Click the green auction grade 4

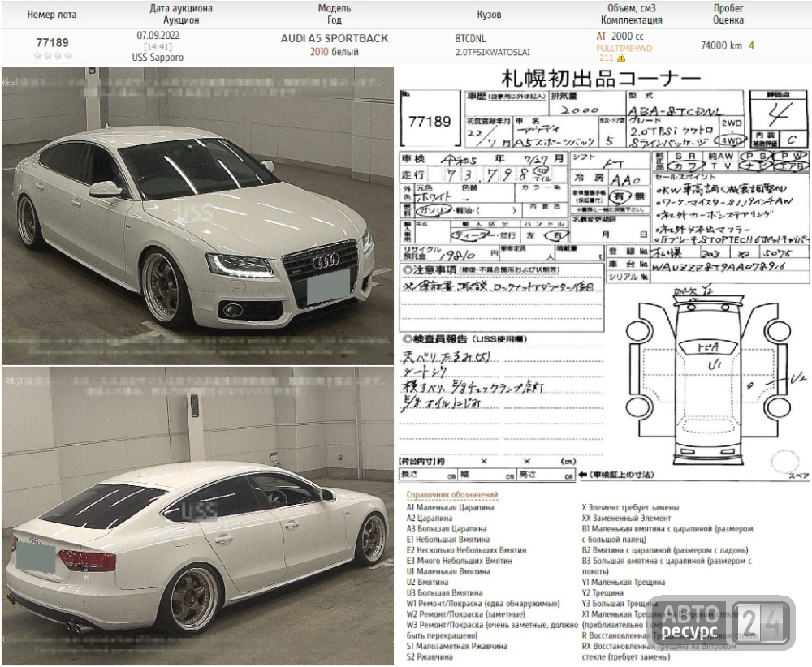pos(751,45)
